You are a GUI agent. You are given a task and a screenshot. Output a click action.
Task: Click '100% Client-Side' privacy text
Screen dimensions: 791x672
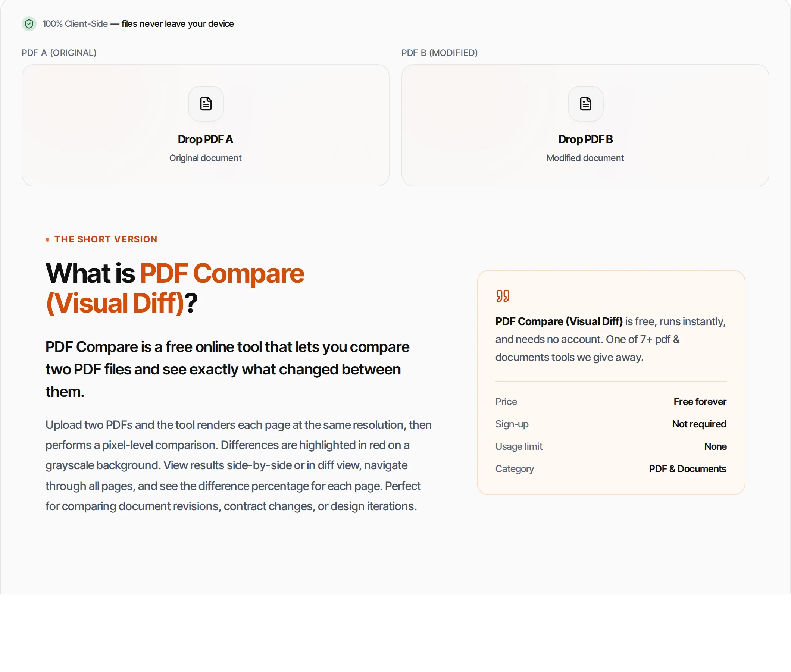click(75, 24)
